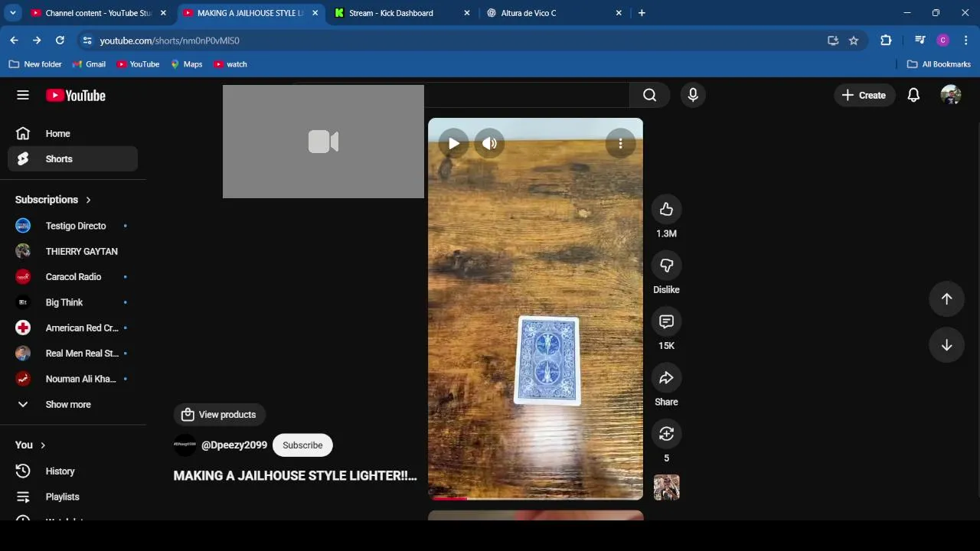
Task: Open American Red Cross subscription
Action: tap(73, 328)
